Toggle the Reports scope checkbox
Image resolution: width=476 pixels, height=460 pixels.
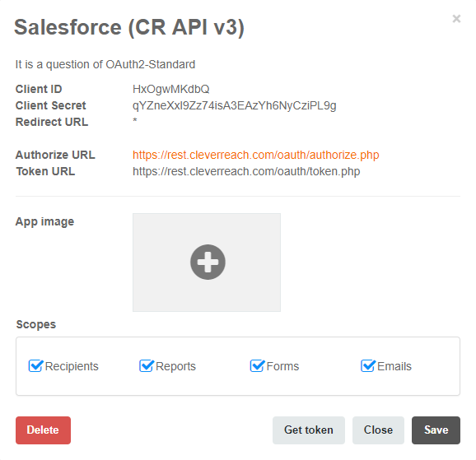tap(147, 365)
